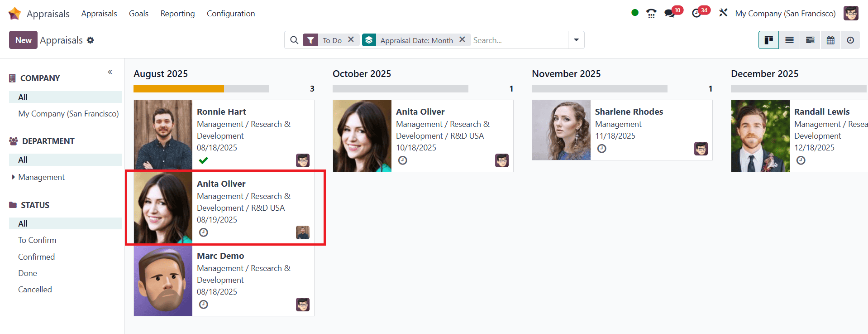The height and width of the screenshot is (334, 868).
Task: Click activity clock on October Anita Oliver card
Action: click(403, 160)
